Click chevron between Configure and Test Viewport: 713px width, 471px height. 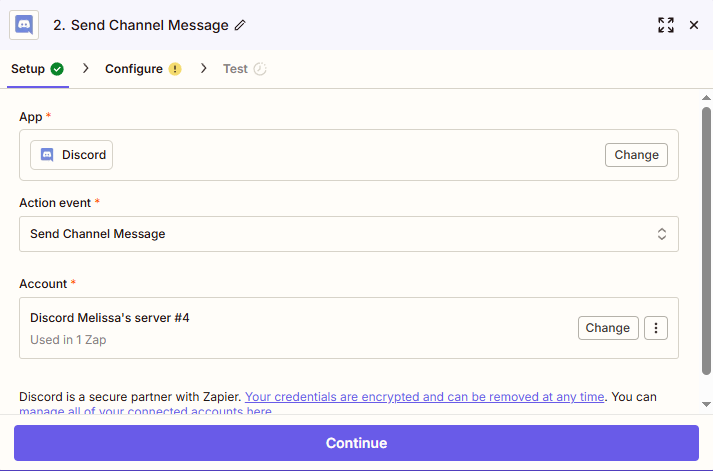[x=203, y=69]
